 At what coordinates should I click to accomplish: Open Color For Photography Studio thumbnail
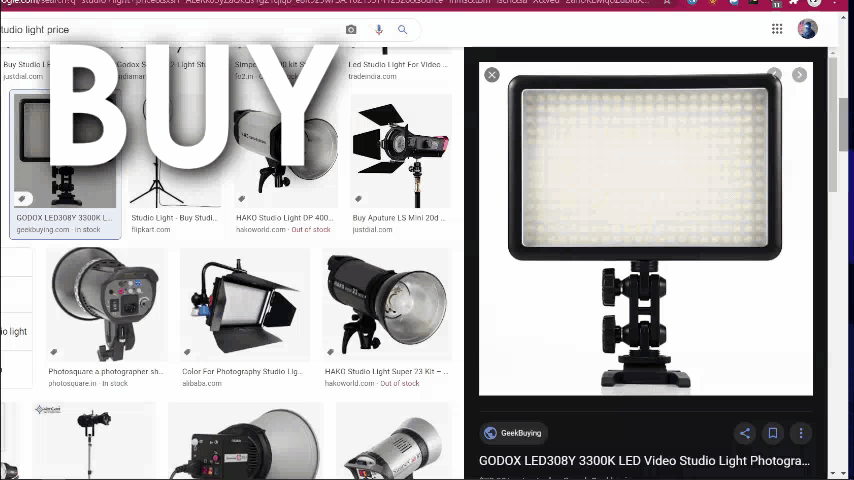(x=245, y=305)
